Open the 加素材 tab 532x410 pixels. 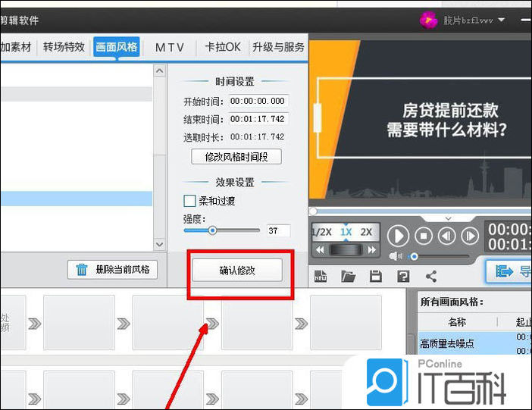tap(16, 47)
